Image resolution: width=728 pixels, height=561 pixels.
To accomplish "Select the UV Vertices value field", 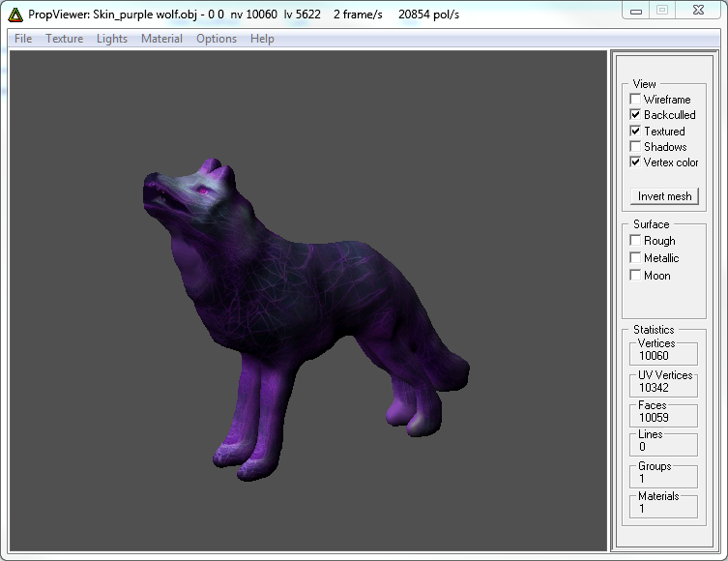I will click(x=665, y=387).
